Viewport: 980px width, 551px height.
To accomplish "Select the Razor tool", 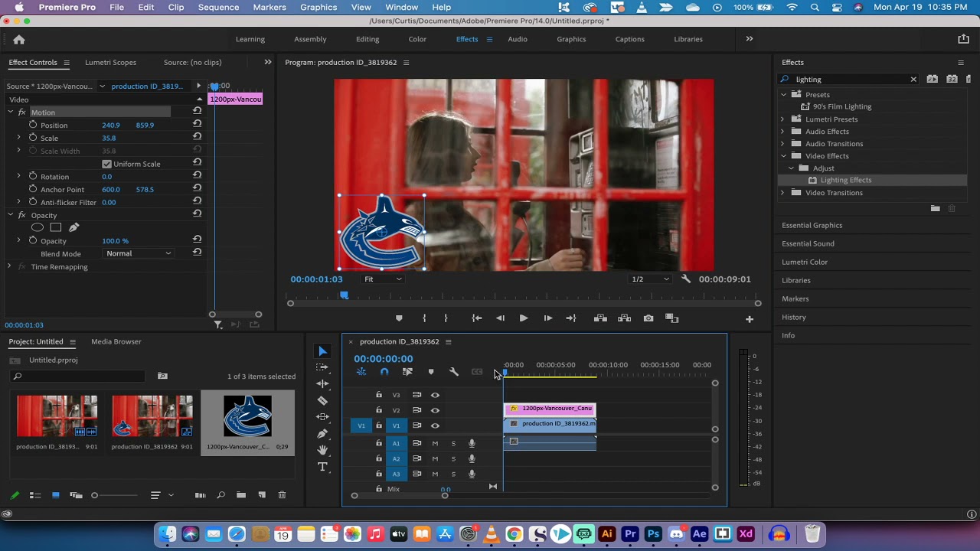I will (322, 400).
